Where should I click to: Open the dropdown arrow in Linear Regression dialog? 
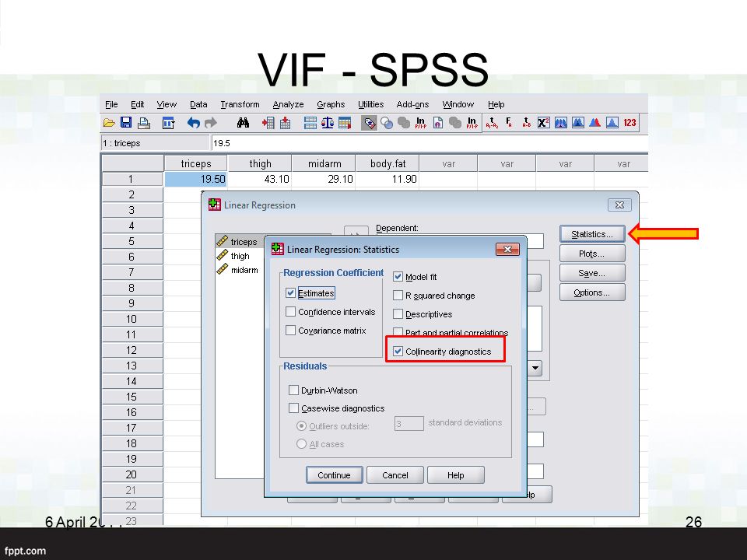pyautogui.click(x=535, y=368)
